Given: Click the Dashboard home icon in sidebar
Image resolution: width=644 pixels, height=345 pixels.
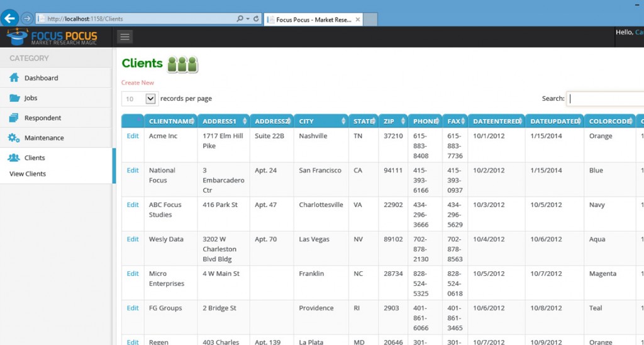Looking at the screenshot, I should point(14,78).
